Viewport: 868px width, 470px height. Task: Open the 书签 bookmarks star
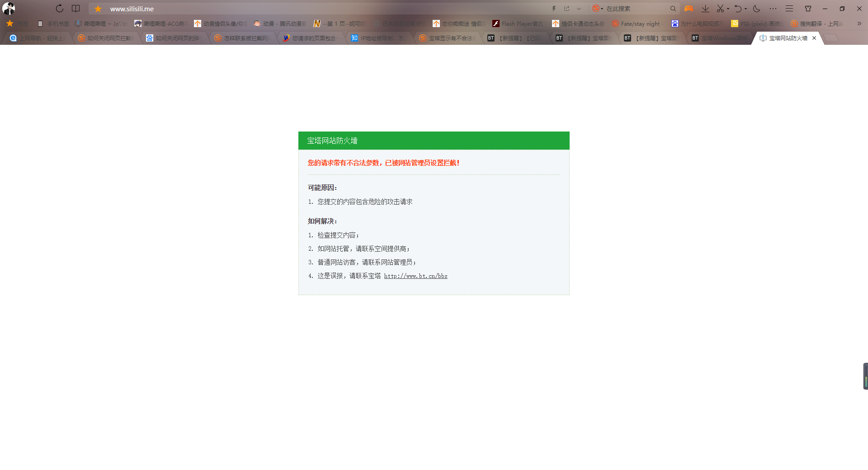(x=17, y=23)
